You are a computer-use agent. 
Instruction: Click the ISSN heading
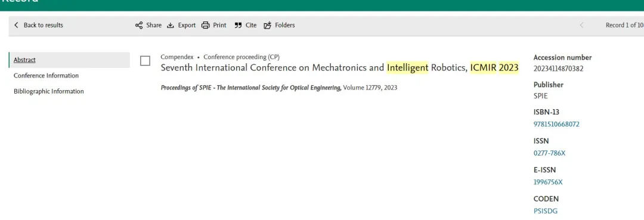541,141
